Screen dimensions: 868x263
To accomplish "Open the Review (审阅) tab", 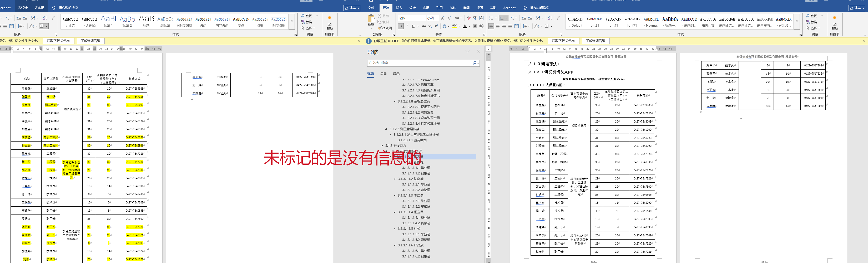I will [466, 8].
